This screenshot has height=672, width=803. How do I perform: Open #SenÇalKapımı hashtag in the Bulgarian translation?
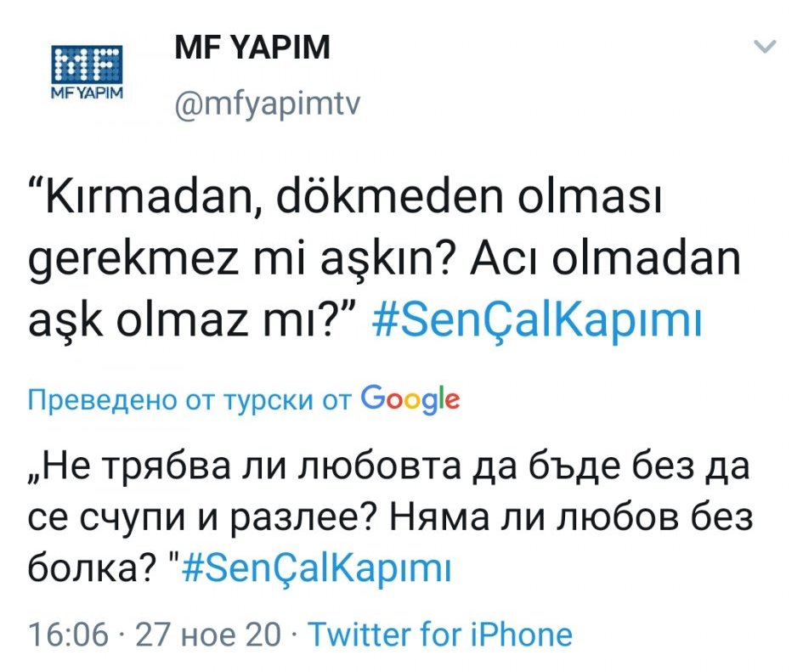[315, 568]
